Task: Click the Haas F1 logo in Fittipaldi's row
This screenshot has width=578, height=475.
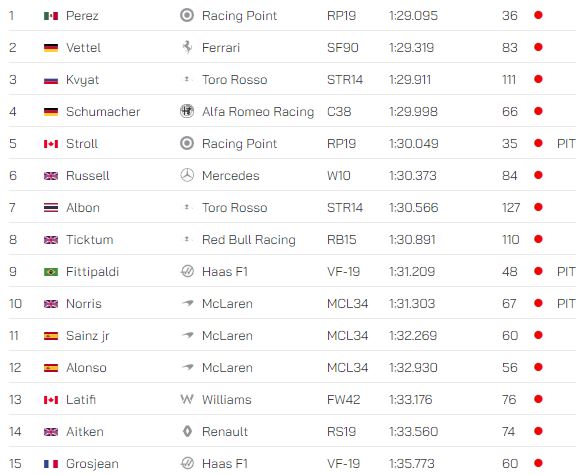Action: (x=187, y=271)
